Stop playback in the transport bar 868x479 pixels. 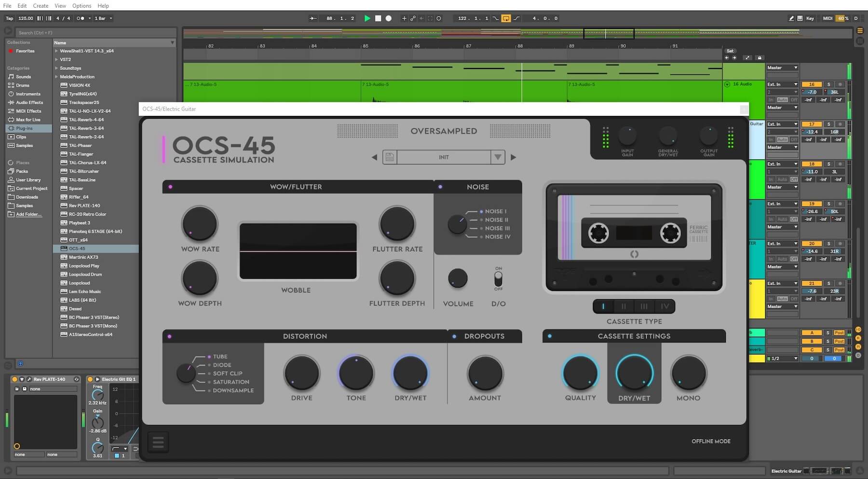pyautogui.click(x=378, y=18)
